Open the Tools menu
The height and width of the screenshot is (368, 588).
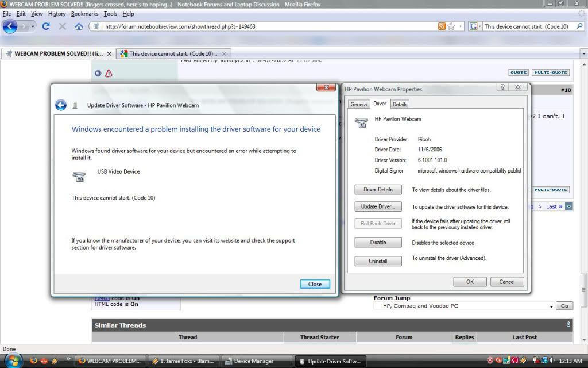[x=110, y=14]
